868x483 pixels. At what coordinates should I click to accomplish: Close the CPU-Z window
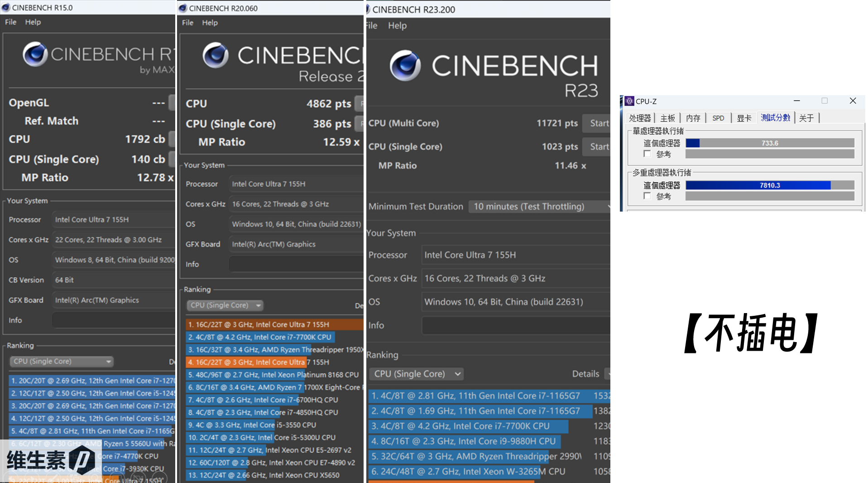pyautogui.click(x=853, y=101)
